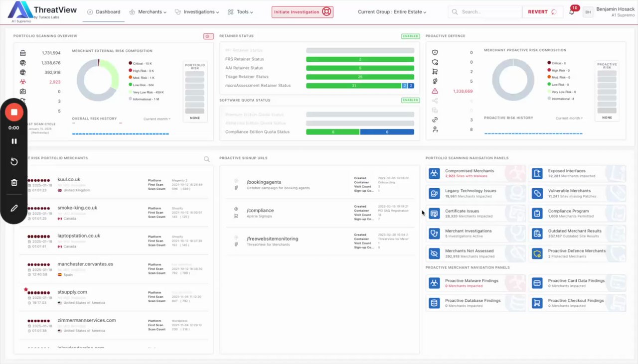Open the Merchants dropdown menu

148,12
